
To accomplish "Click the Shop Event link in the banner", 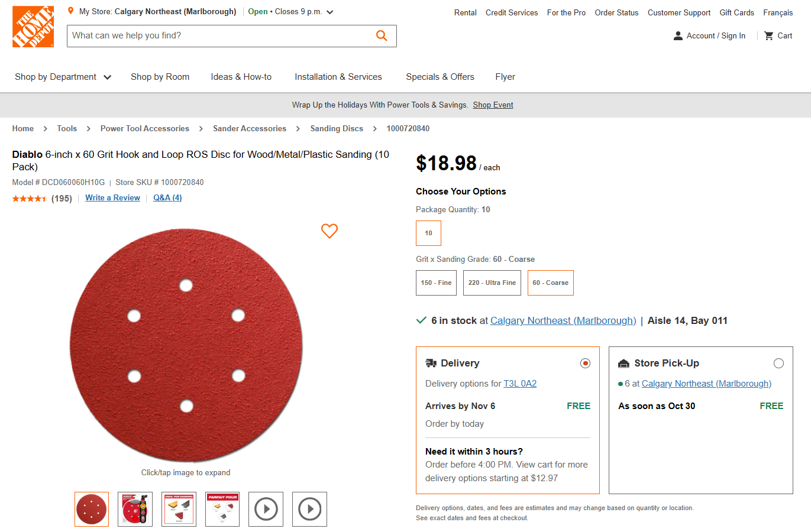I will click(x=493, y=105).
